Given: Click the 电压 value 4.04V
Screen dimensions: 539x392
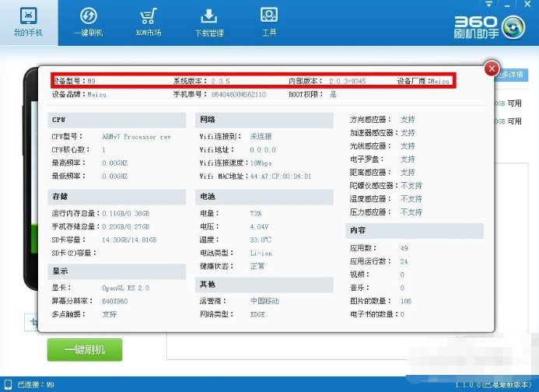Looking at the screenshot, I should pos(259,226).
